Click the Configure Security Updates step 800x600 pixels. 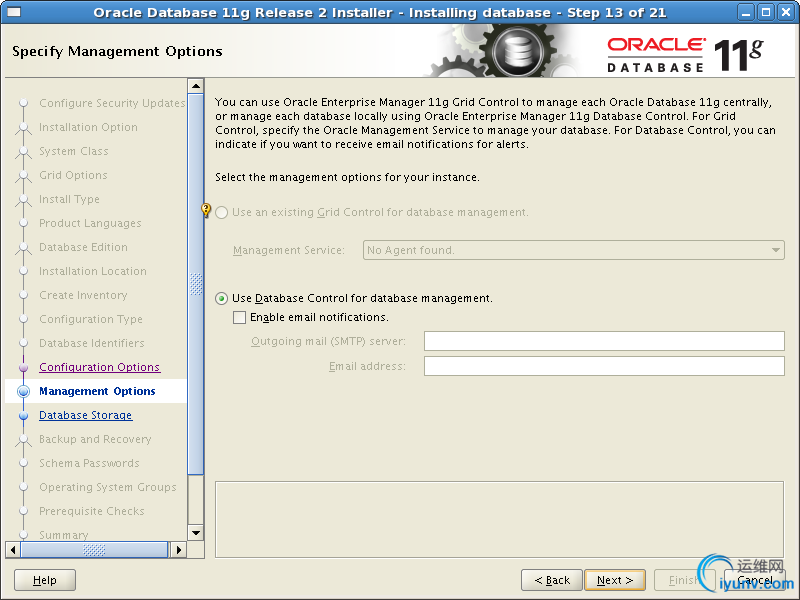tap(112, 103)
